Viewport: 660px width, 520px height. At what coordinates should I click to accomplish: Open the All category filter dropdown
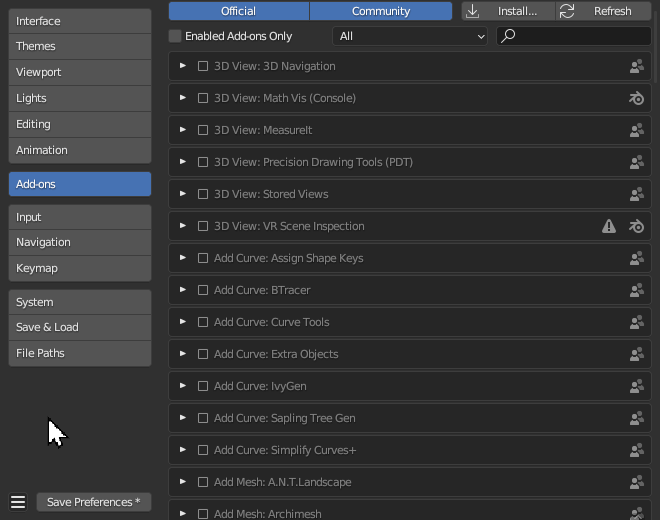410,36
